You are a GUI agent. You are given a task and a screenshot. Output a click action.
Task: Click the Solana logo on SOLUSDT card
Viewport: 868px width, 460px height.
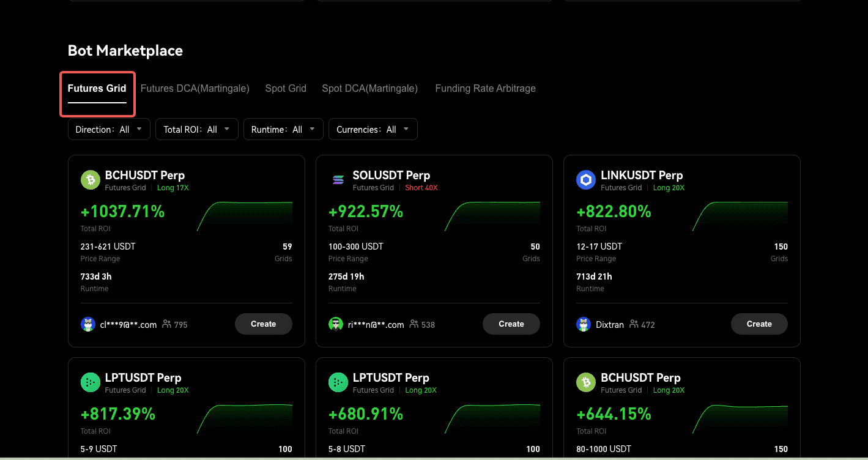coord(338,180)
